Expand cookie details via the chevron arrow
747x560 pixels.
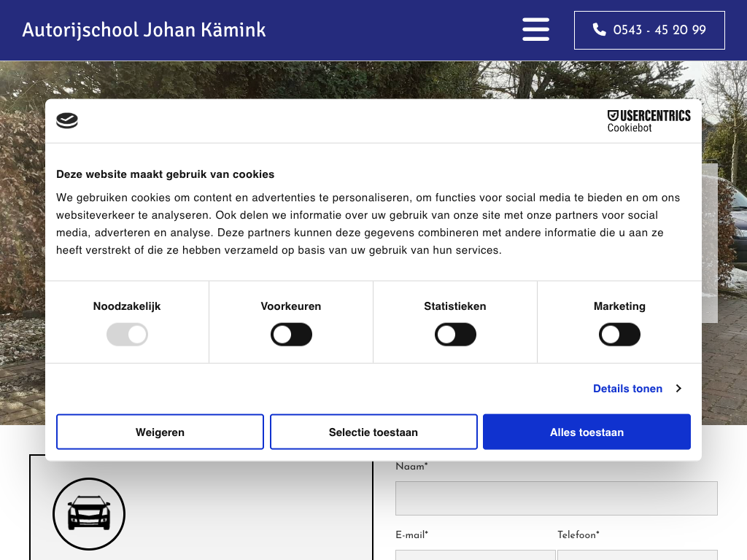coord(678,389)
